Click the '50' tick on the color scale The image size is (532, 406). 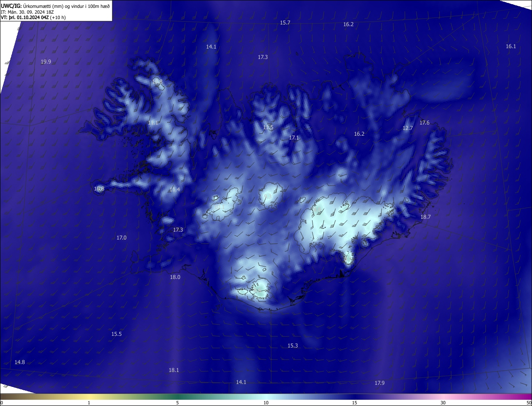529,403
